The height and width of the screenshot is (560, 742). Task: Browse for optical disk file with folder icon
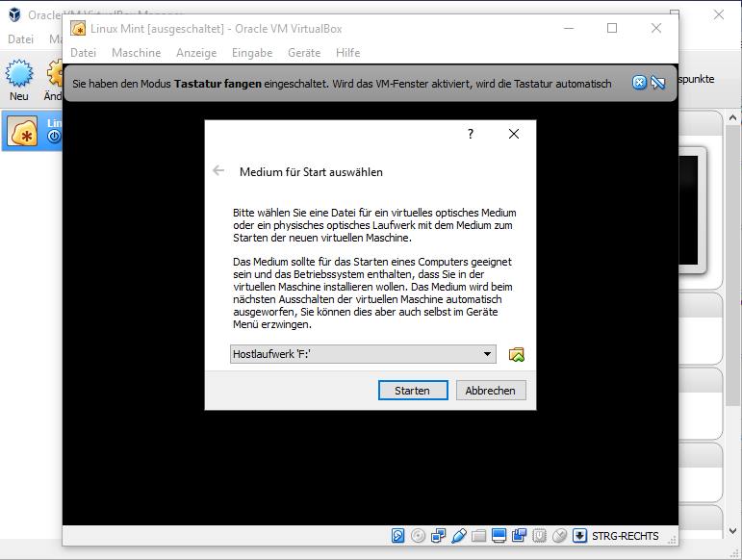click(x=516, y=355)
